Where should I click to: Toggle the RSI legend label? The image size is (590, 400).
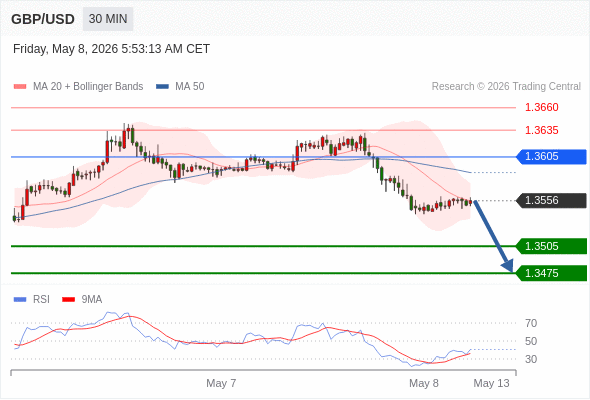41,300
